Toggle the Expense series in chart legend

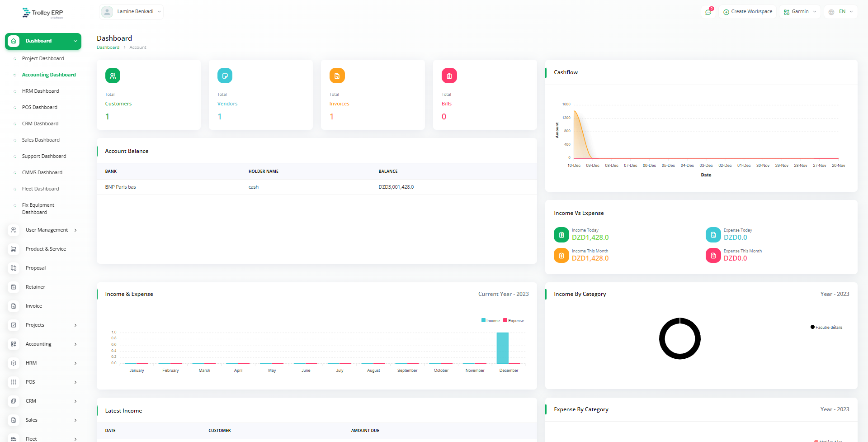coord(514,321)
